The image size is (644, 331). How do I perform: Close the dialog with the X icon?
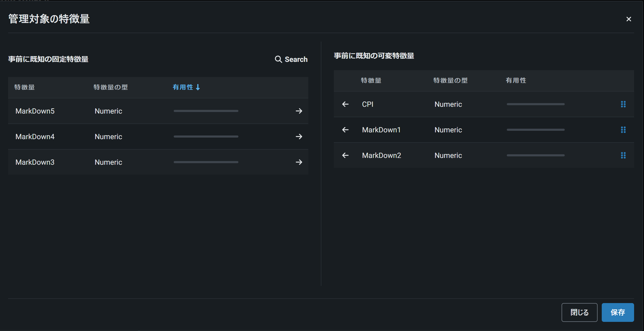tap(629, 19)
